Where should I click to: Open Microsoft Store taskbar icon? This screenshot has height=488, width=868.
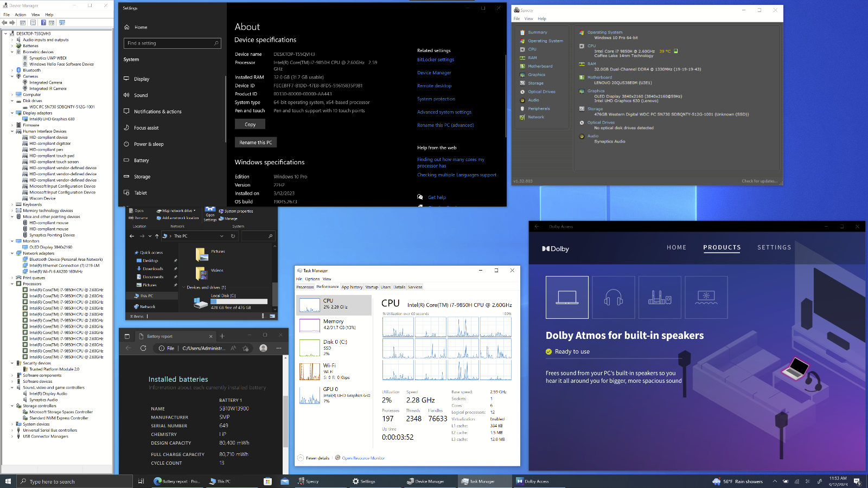coord(267,481)
